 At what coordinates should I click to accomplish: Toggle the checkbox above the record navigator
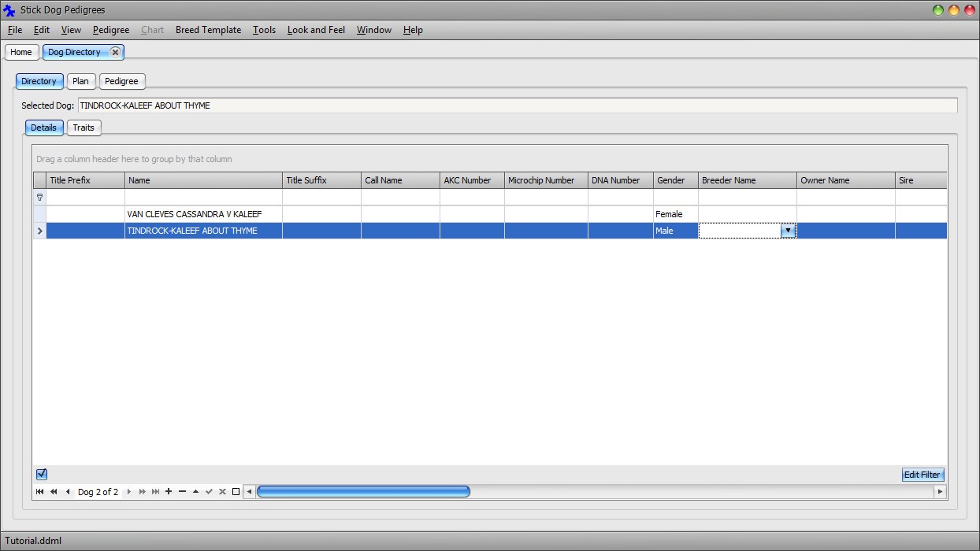tap(42, 474)
